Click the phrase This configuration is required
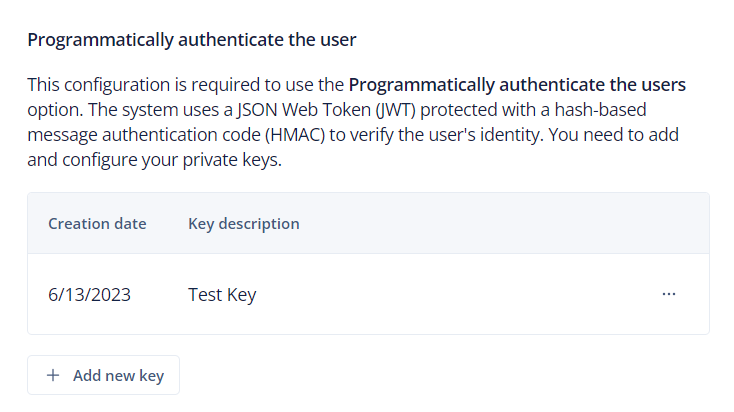This screenshot has height=412, width=734. (x=126, y=84)
